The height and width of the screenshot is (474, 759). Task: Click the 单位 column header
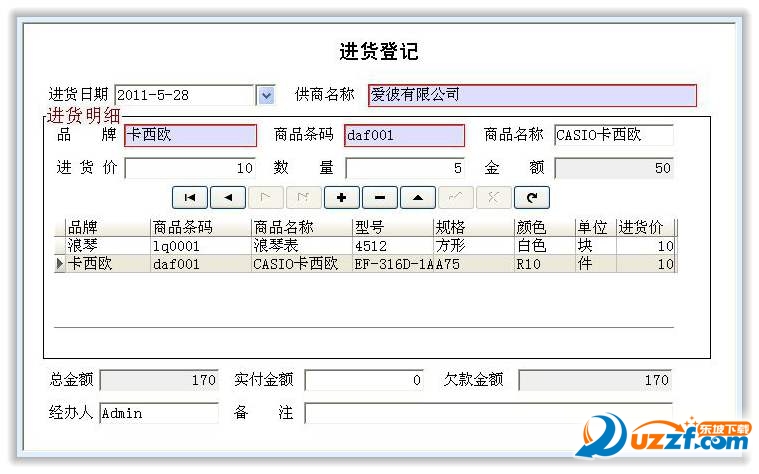[595, 227]
